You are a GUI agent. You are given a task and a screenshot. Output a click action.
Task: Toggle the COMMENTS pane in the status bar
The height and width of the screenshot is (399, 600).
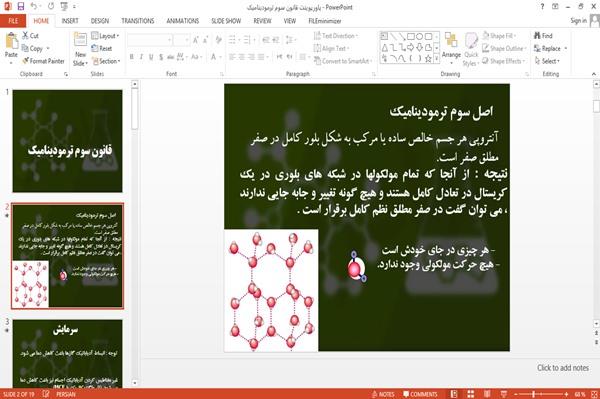[420, 394]
